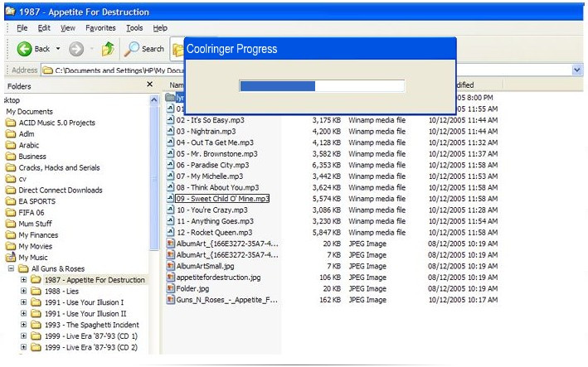Expand the 1988 - Lies node
This screenshot has height=367, width=588.
point(23,291)
